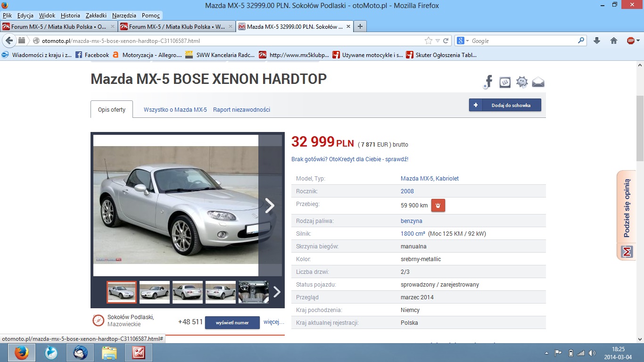Open the Zakładki menu

pos(97,16)
